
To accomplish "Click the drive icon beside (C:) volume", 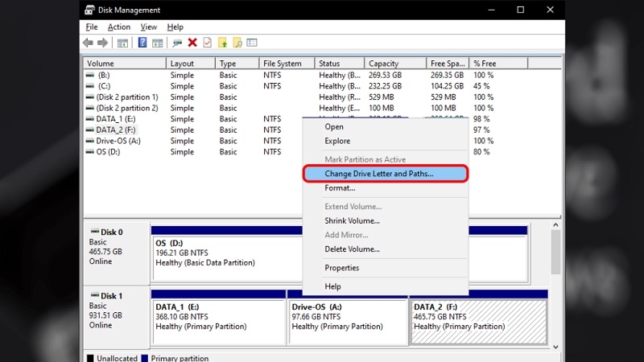I will click(90, 86).
